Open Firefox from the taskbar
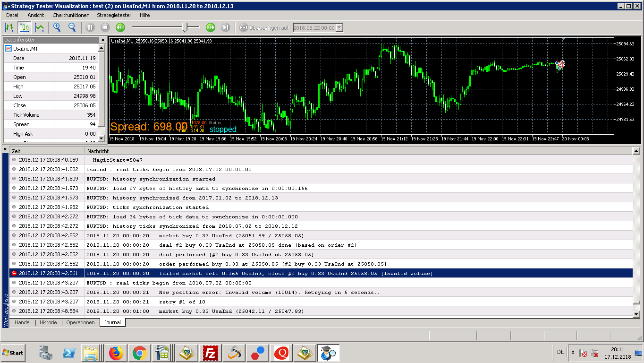This screenshot has width=644, height=363. (x=116, y=353)
